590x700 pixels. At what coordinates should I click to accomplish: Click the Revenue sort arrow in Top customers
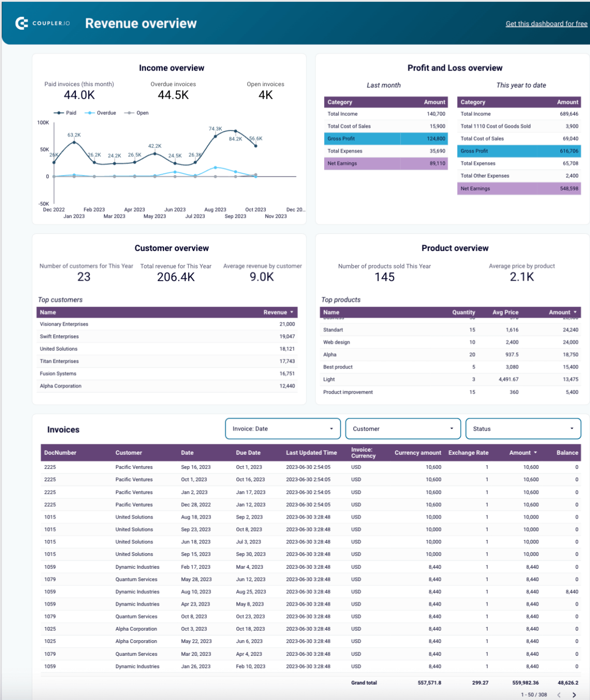click(291, 312)
